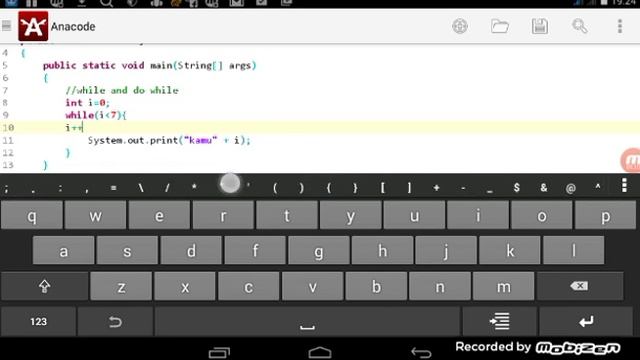
Task: Save file with the floppy disk icon
Action: point(540,27)
